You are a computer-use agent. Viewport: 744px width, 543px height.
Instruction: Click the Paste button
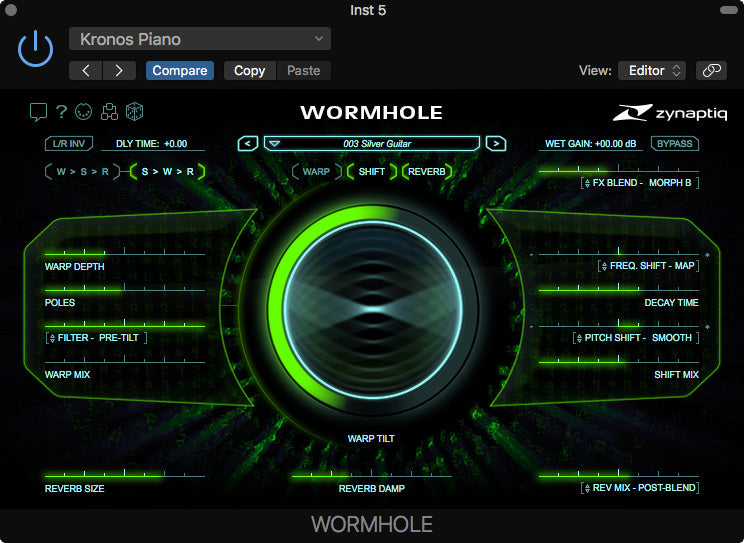tap(304, 71)
